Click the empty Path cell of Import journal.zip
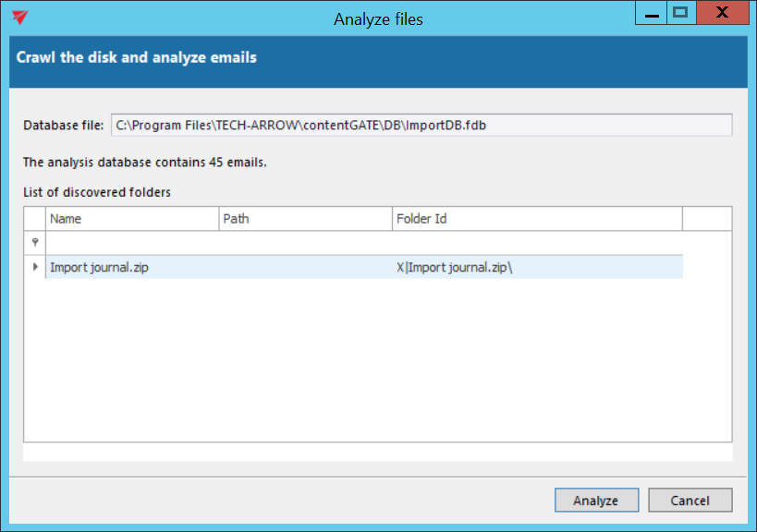The image size is (757, 532). (x=305, y=268)
